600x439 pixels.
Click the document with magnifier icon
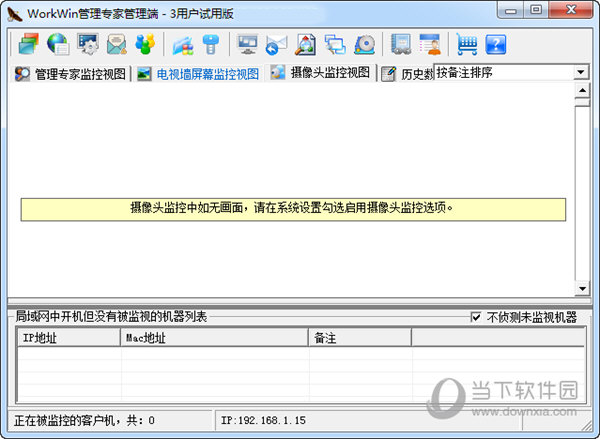pyautogui.click(x=305, y=44)
